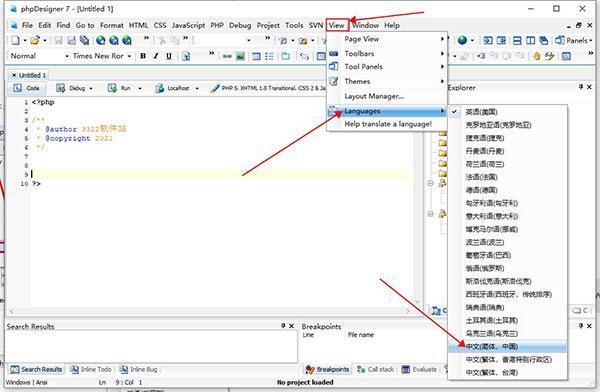Open the JavaScript menu

[x=188, y=25]
